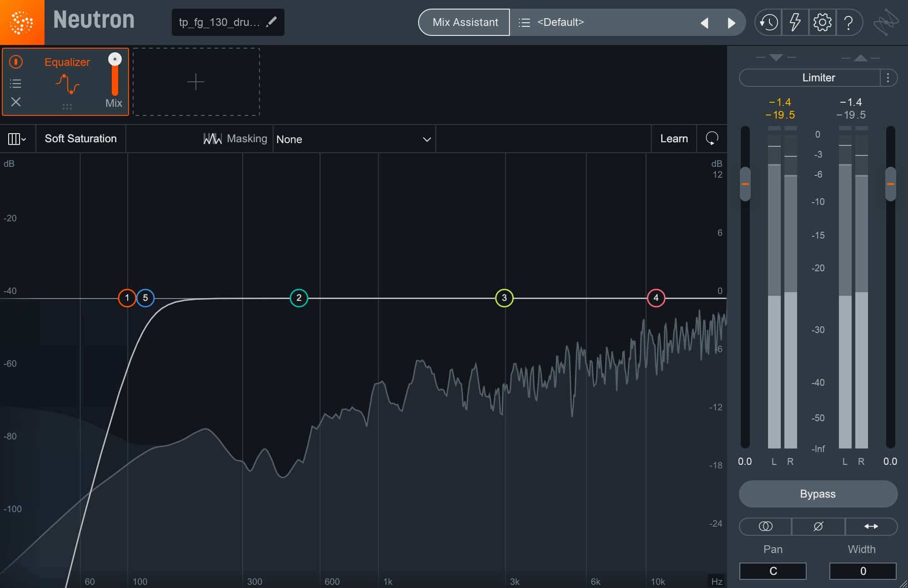
Task: Click the output gain slider handle
Action: click(x=891, y=184)
